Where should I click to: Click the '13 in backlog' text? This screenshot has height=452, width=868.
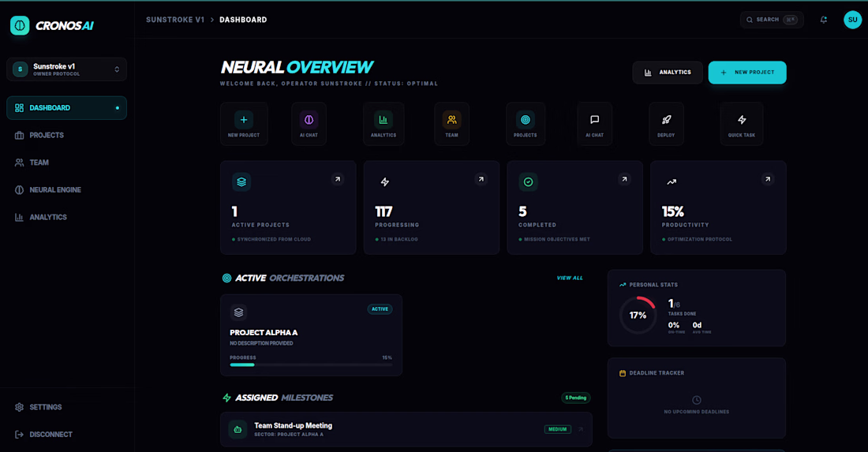(400, 240)
